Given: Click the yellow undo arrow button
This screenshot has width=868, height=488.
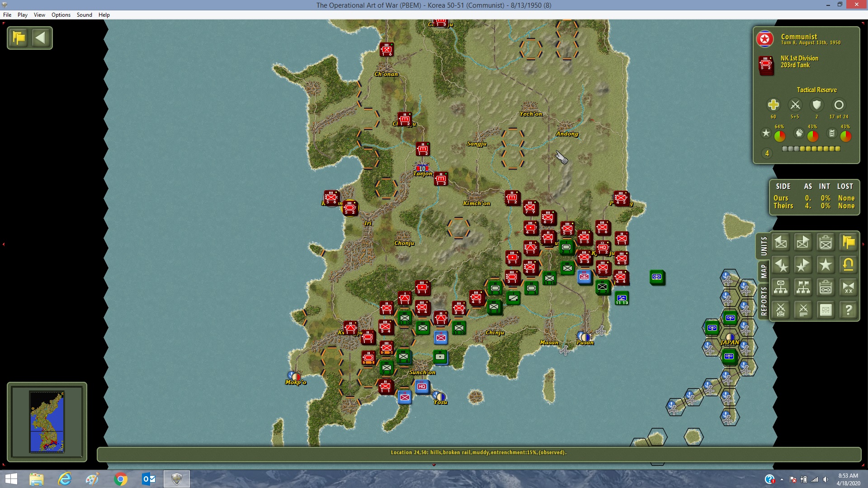Looking at the screenshot, I should [849, 265].
